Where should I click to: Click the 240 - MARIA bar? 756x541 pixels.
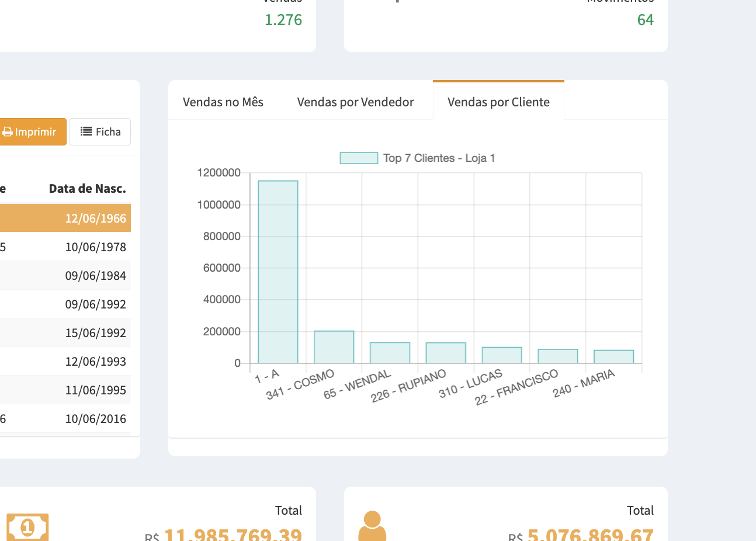613,356
